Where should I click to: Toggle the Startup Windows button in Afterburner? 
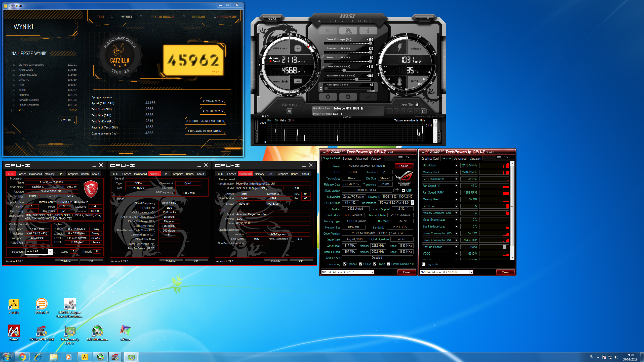(x=289, y=111)
